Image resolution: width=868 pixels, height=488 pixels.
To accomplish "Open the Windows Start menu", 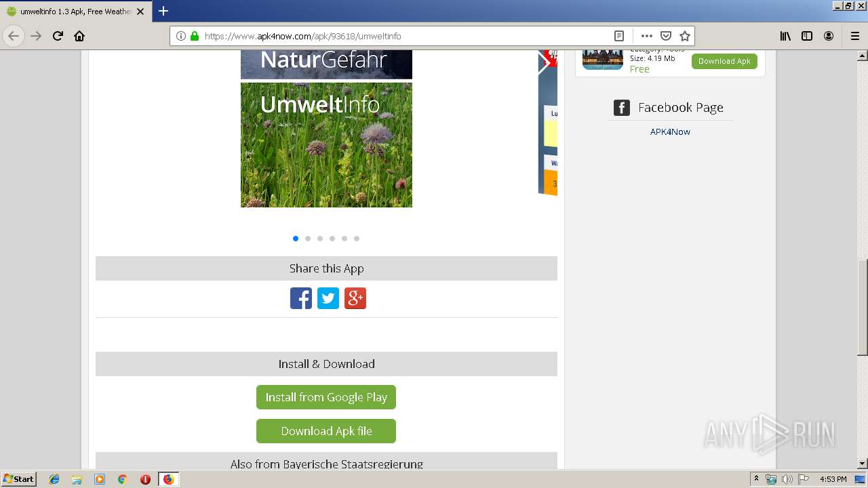I will pyautogui.click(x=19, y=479).
